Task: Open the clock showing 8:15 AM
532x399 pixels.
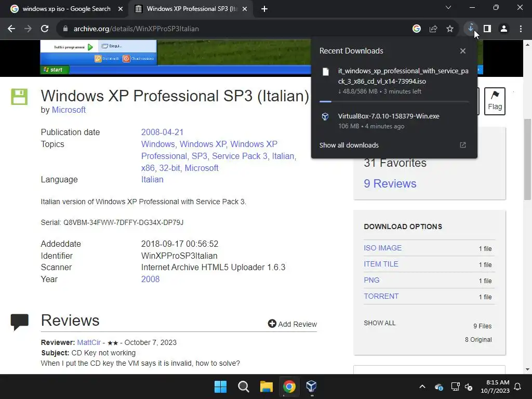Action: (x=495, y=387)
